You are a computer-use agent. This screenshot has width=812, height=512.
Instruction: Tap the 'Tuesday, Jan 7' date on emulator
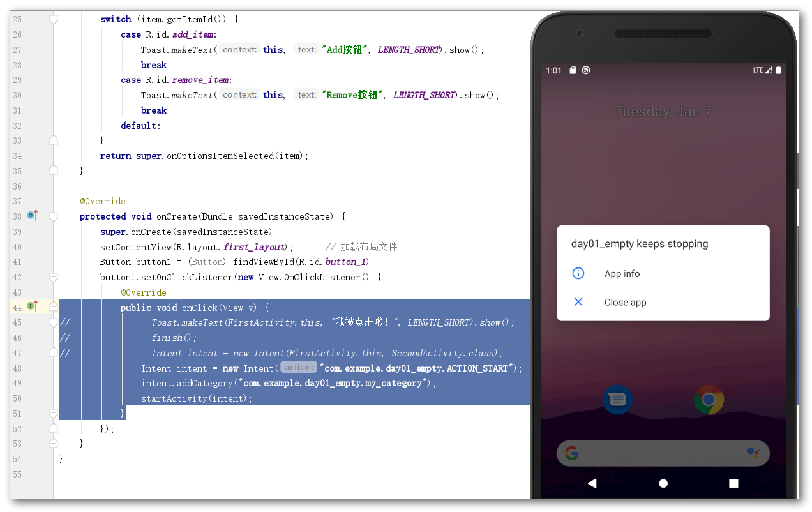[663, 112]
